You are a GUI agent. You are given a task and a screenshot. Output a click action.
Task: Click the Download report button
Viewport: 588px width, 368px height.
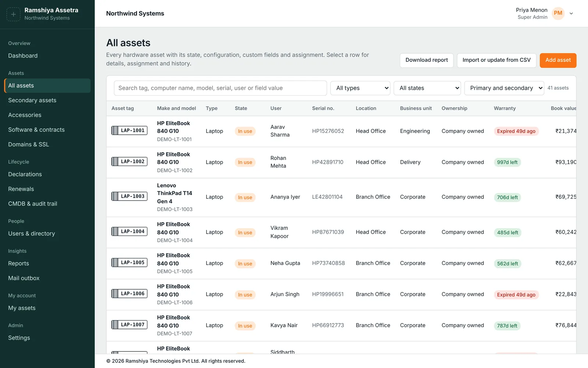coord(427,60)
